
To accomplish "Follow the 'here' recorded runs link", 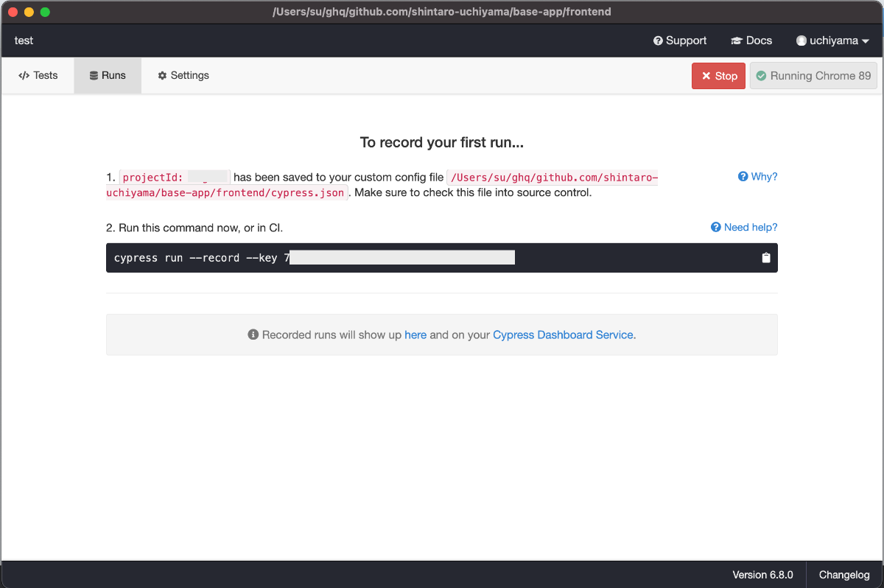I will [x=415, y=335].
